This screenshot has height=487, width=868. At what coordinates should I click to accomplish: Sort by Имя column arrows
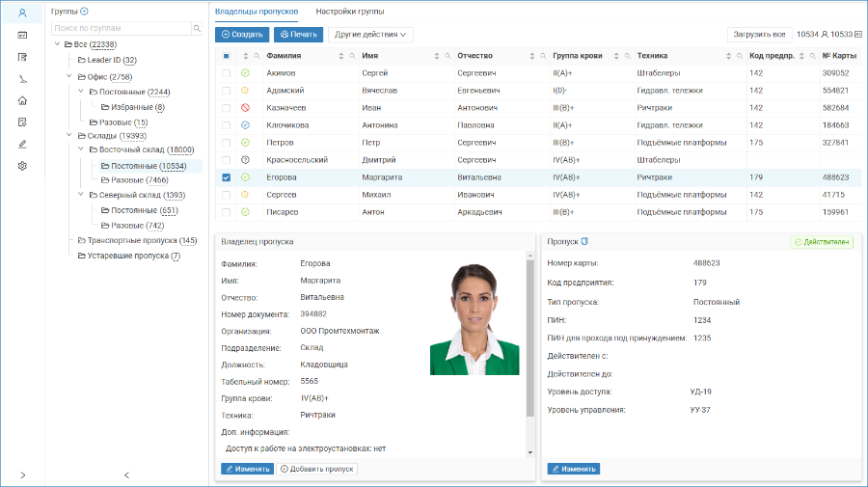point(436,56)
